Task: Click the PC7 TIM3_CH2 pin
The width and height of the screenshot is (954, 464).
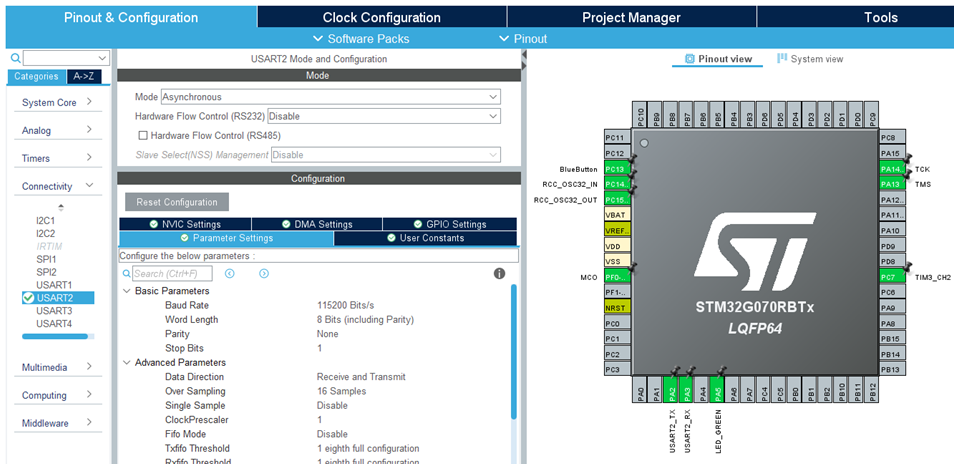Action: (x=893, y=277)
